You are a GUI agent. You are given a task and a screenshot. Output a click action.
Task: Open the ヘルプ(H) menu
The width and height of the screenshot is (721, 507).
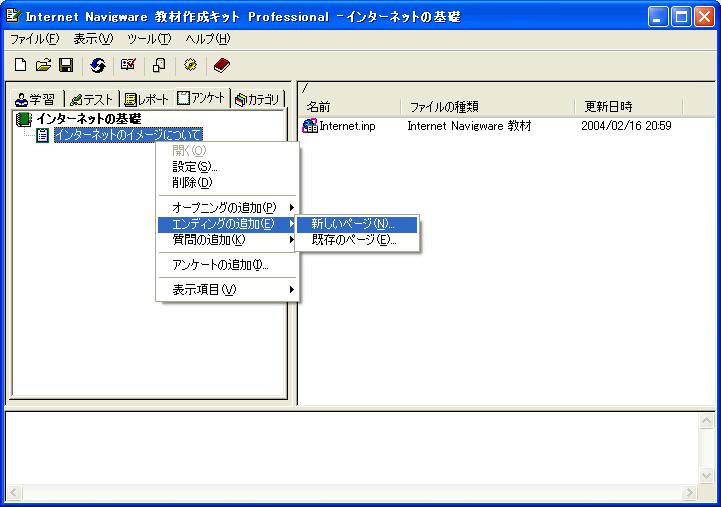[208, 40]
